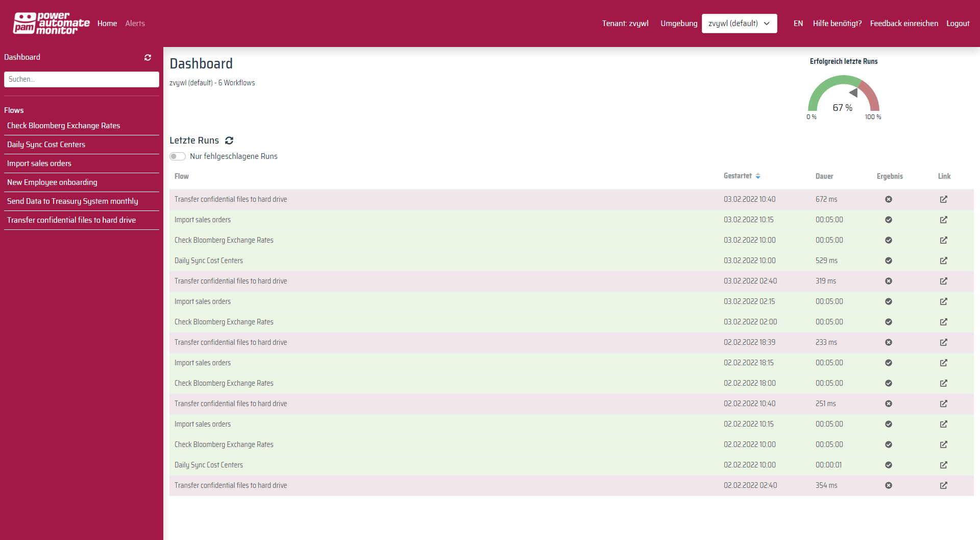Go to Home in the top menu

click(107, 23)
